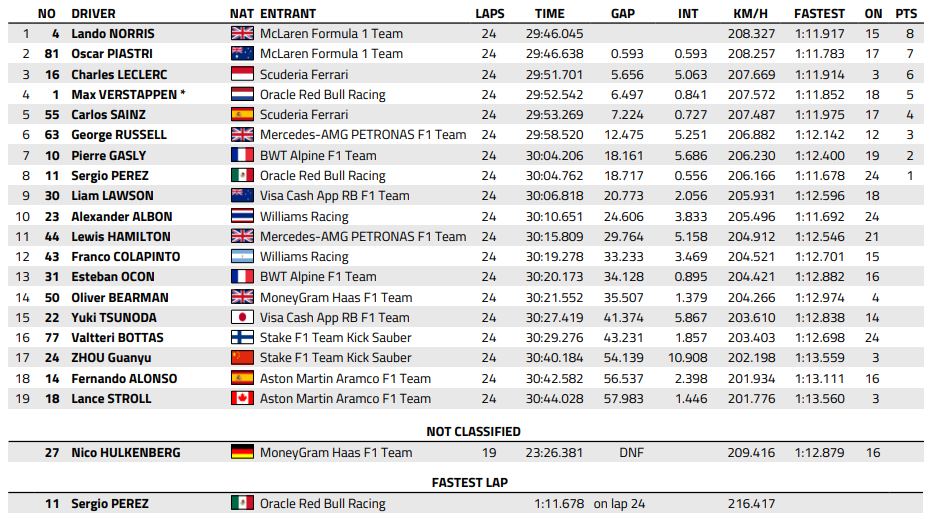Click the George RUSSELL driver name

click(119, 135)
